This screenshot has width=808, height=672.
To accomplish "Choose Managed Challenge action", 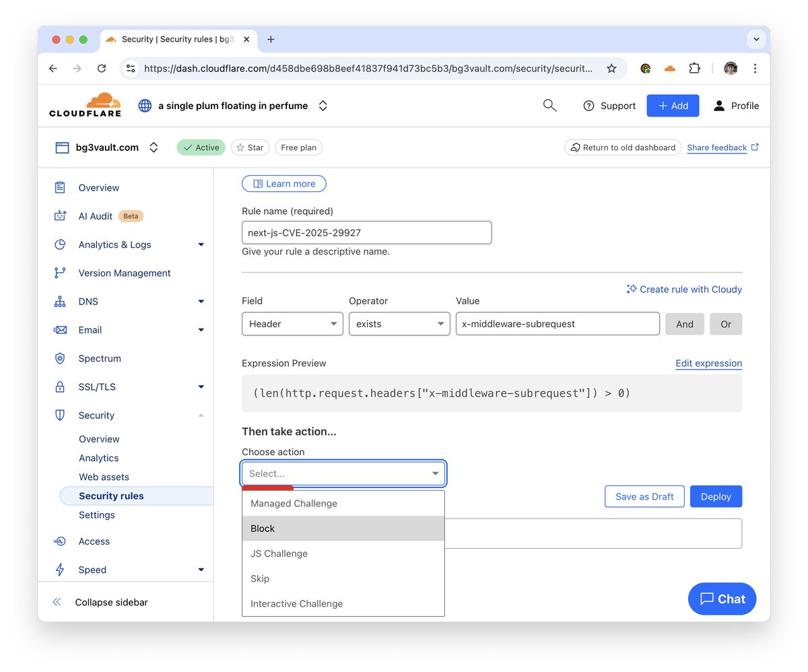I will [x=343, y=504].
